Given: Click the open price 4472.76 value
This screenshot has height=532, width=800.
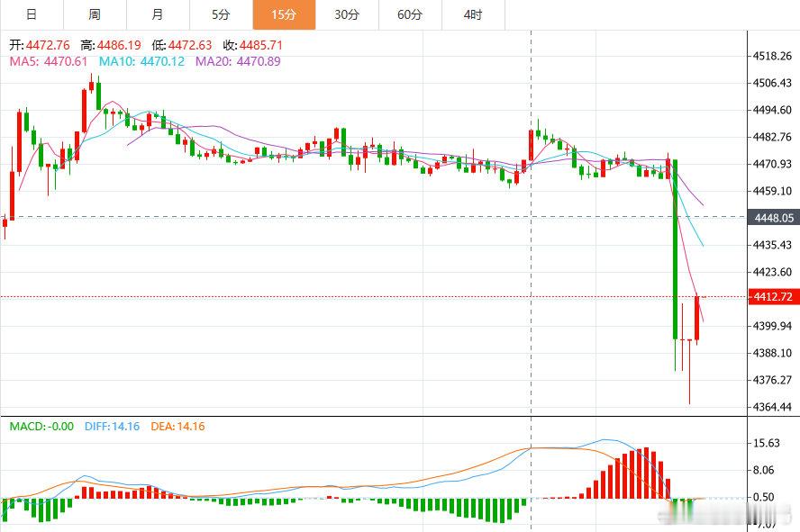Looking at the screenshot, I should [x=48, y=45].
